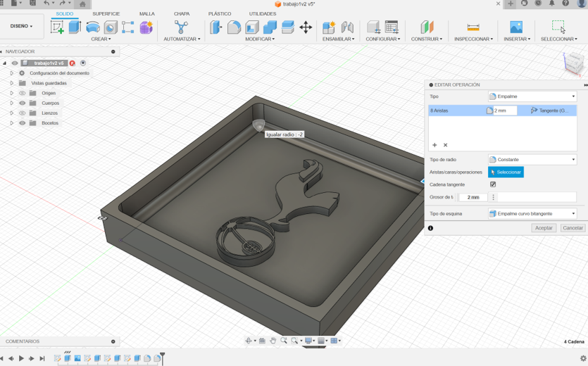
Task: Collapse the Navegador panel
Action: click(x=113, y=51)
